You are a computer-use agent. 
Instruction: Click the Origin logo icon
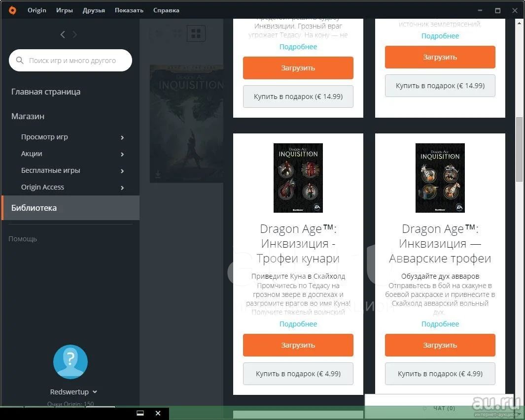[x=12, y=10]
